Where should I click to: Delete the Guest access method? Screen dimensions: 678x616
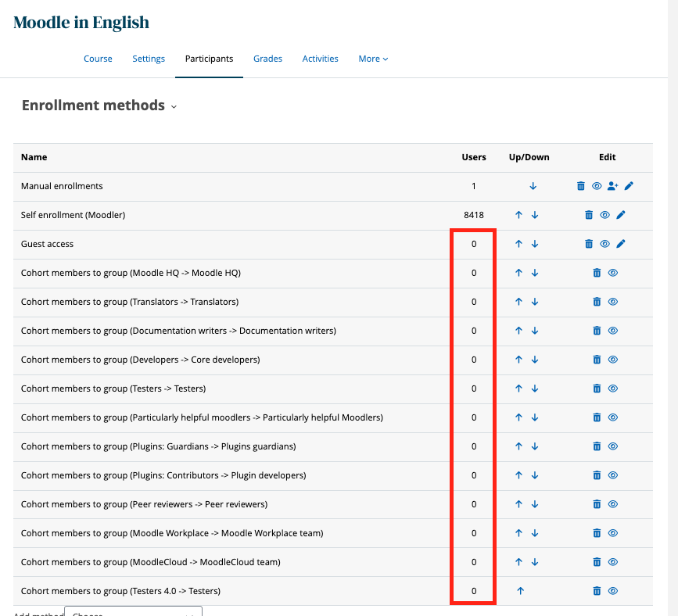pyautogui.click(x=589, y=244)
